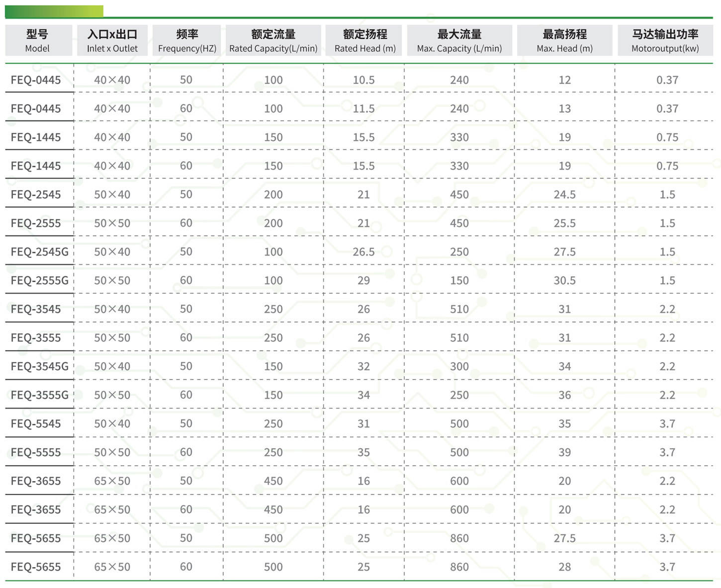Click FEQ-3655 in the 50 Hz row
721x588 pixels.
36,481
